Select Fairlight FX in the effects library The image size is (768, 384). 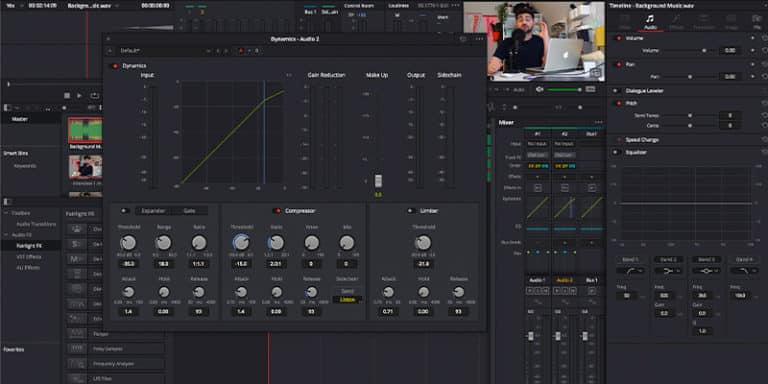click(29, 245)
